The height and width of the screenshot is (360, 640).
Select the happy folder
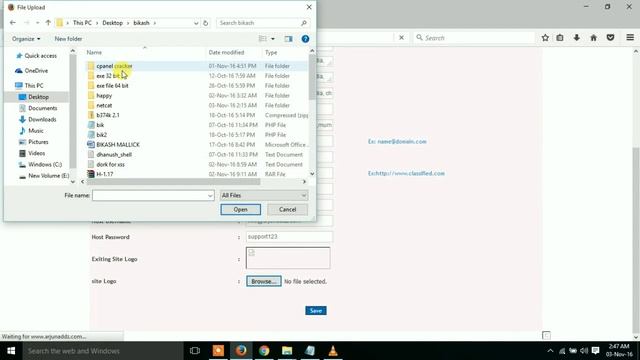pos(104,96)
